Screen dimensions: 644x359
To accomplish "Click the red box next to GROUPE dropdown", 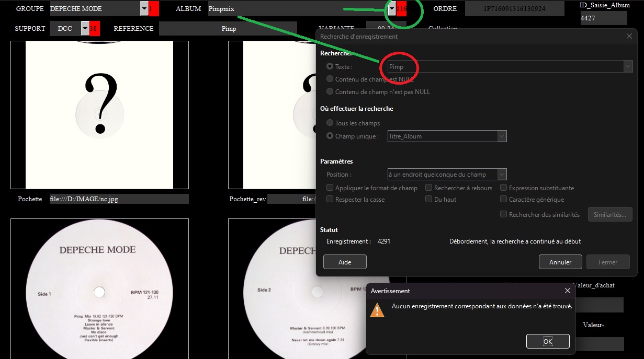I will (153, 9).
